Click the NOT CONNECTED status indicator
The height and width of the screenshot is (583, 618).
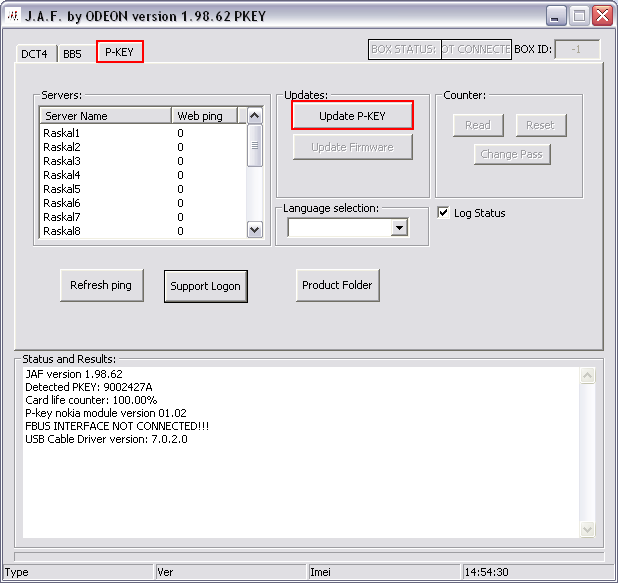click(x=476, y=49)
